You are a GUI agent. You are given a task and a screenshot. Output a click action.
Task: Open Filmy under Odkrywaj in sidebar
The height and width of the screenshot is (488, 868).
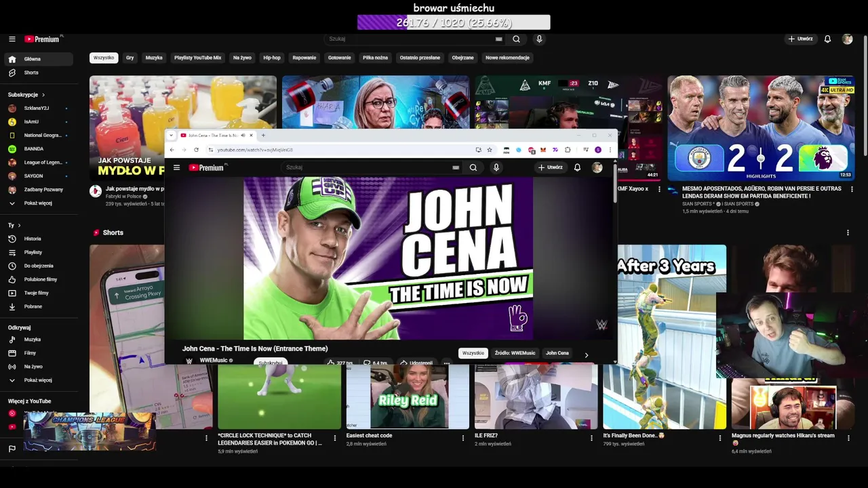pos(39,353)
